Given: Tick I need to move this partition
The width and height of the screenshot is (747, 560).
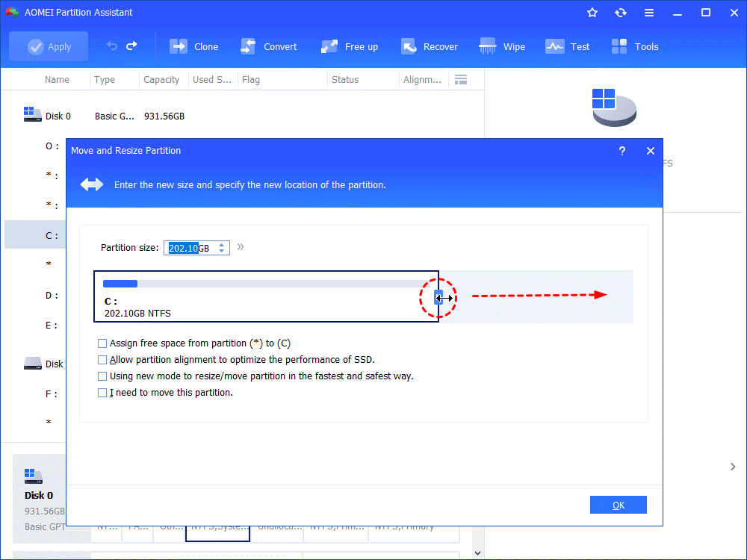Looking at the screenshot, I should coord(102,393).
